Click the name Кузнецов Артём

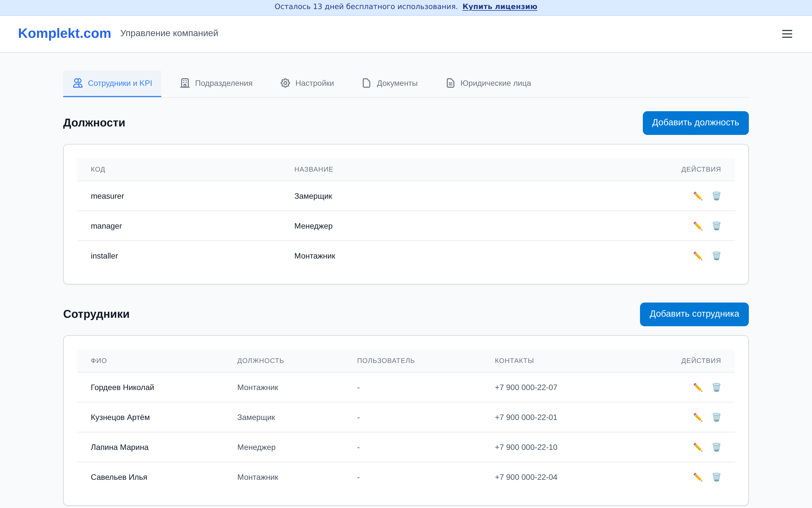[x=120, y=417]
